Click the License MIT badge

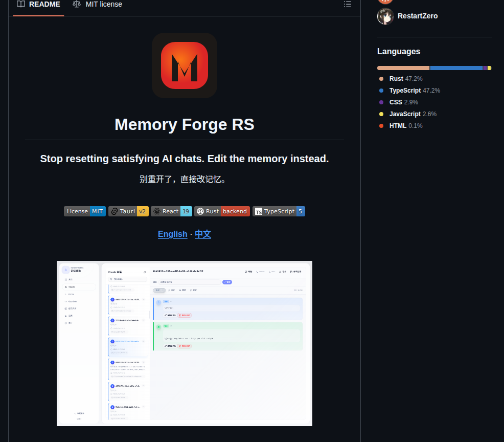(x=85, y=211)
